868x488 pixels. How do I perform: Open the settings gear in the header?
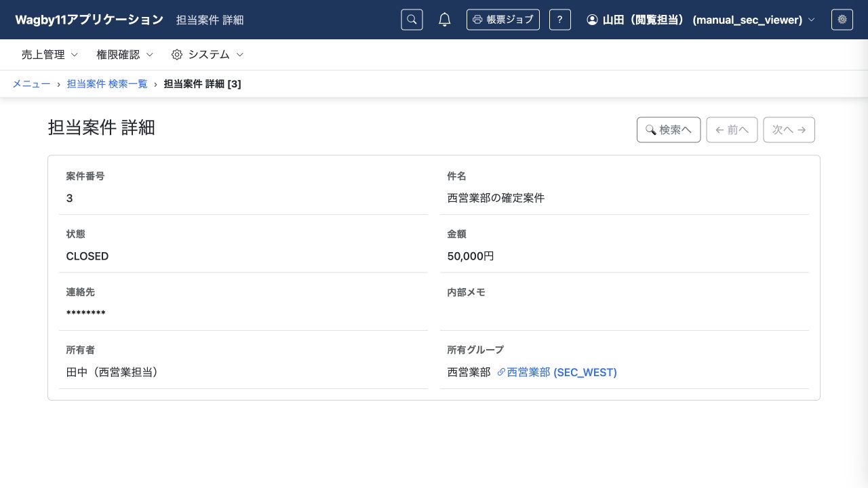(x=842, y=20)
